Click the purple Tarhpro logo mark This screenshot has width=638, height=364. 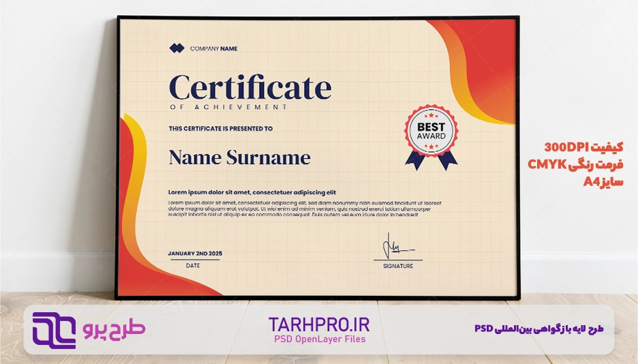54,329
